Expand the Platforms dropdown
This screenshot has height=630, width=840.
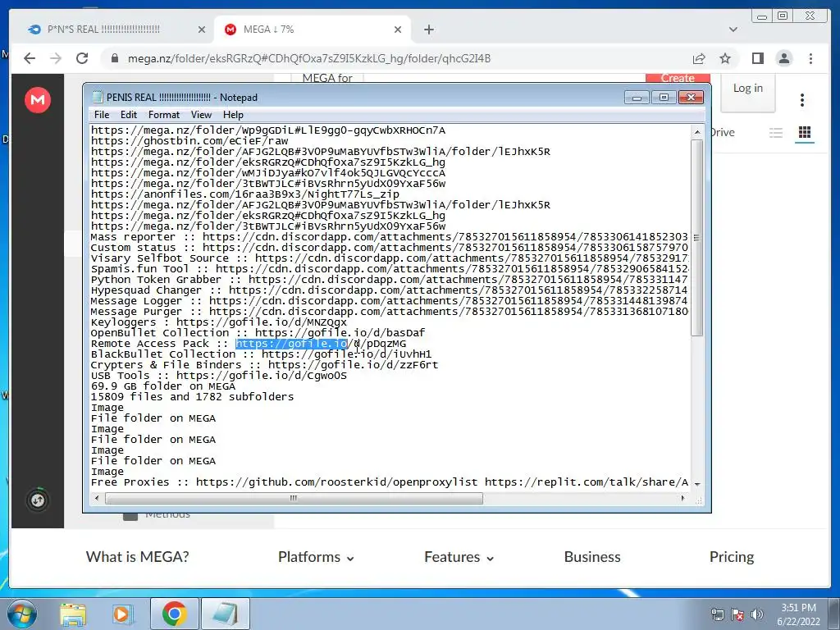pos(316,557)
